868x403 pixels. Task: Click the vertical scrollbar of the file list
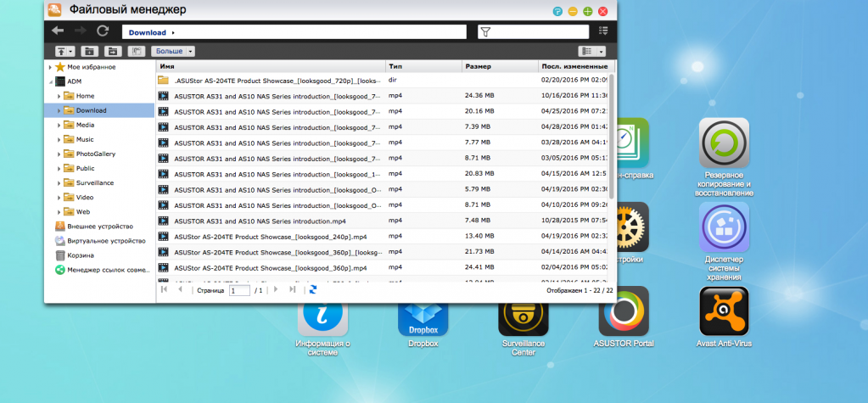click(x=612, y=136)
